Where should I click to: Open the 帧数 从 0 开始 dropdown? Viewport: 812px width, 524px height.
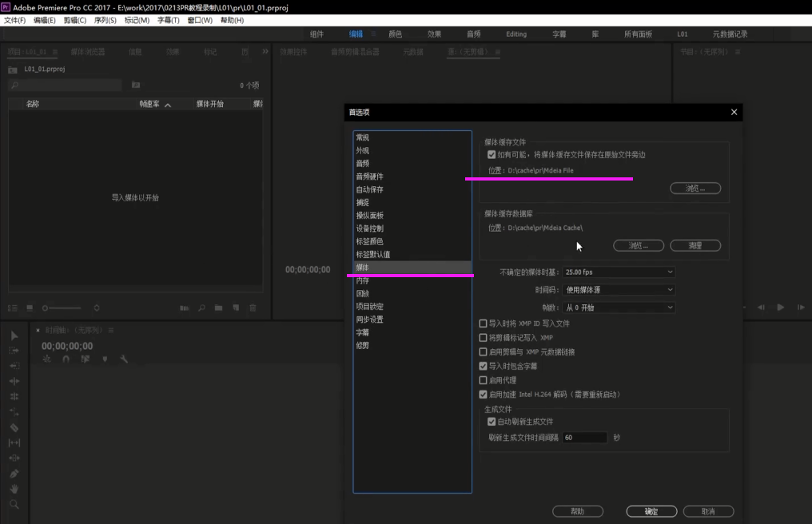(x=619, y=308)
